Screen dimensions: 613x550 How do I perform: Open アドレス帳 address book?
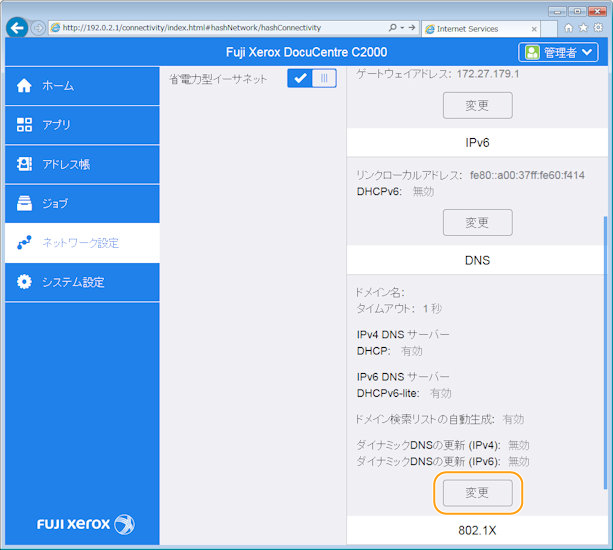click(80, 164)
